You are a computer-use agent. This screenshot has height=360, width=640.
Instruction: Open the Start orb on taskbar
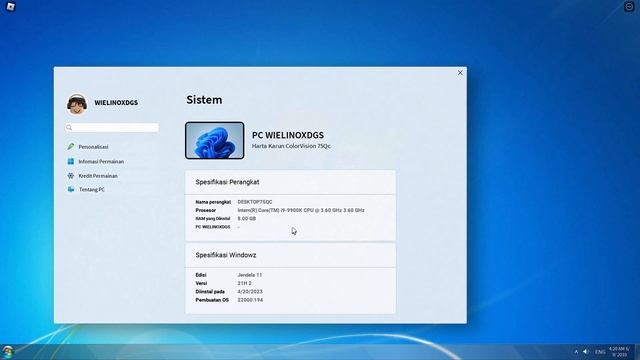(7, 352)
